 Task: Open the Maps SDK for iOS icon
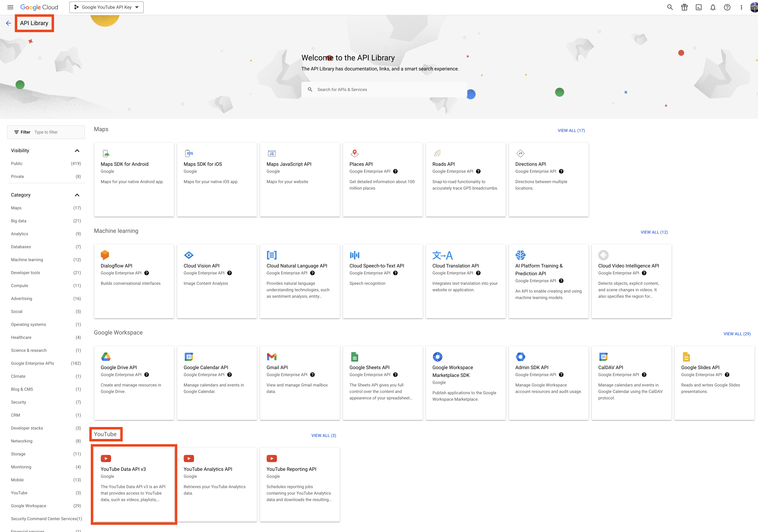tap(189, 153)
